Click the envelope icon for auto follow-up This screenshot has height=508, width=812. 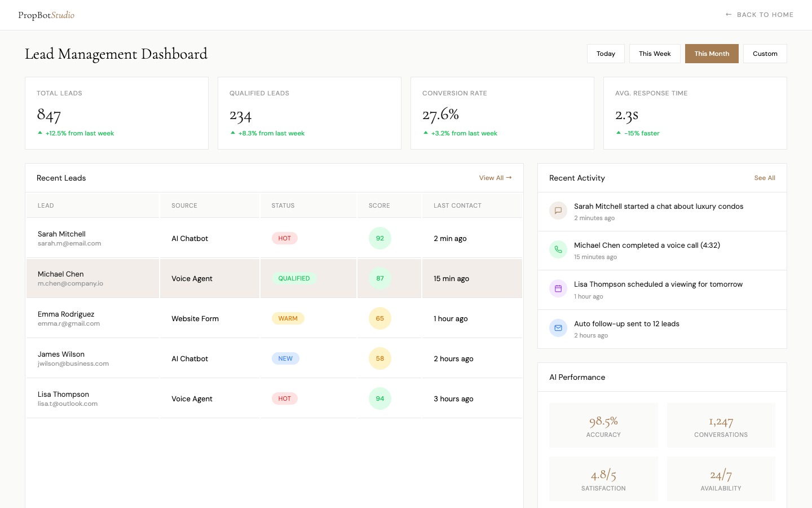[558, 328]
